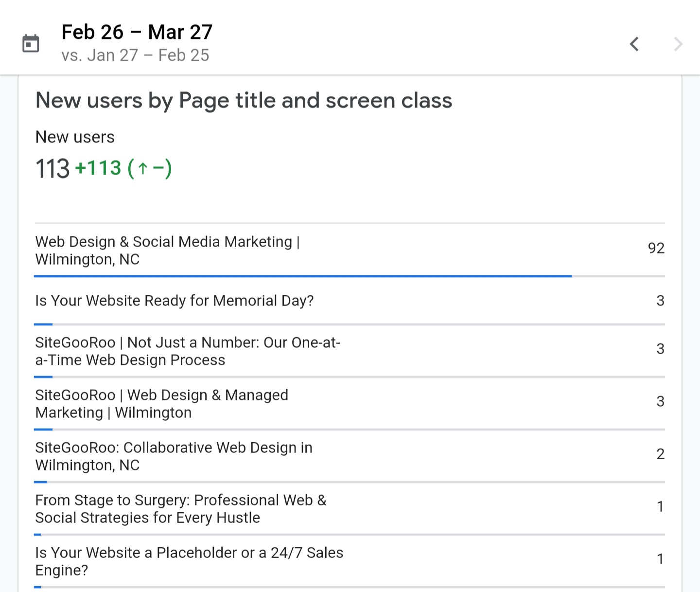
Task: Open the Feb 26 – Mar 27 date picker
Action: [137, 33]
